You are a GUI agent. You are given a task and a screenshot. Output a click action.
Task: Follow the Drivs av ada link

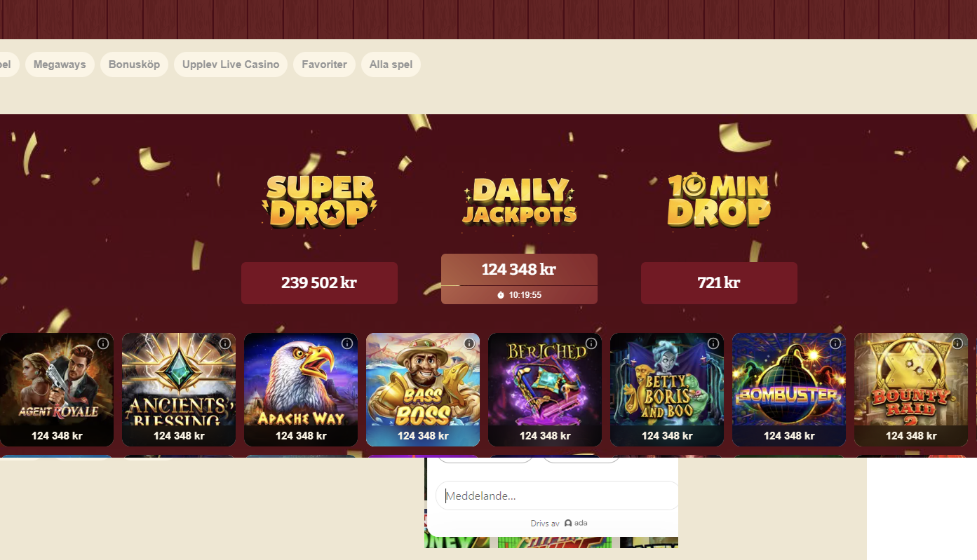[x=559, y=523]
